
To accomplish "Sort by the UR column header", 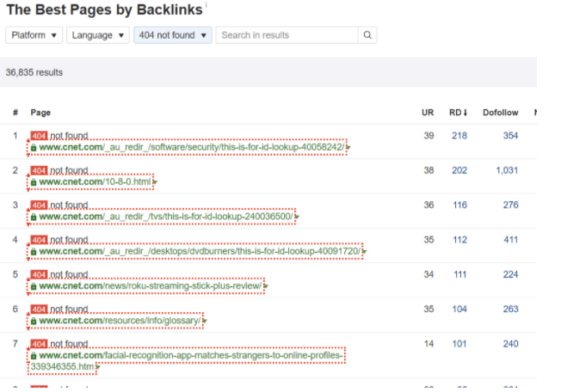I will click(427, 113).
